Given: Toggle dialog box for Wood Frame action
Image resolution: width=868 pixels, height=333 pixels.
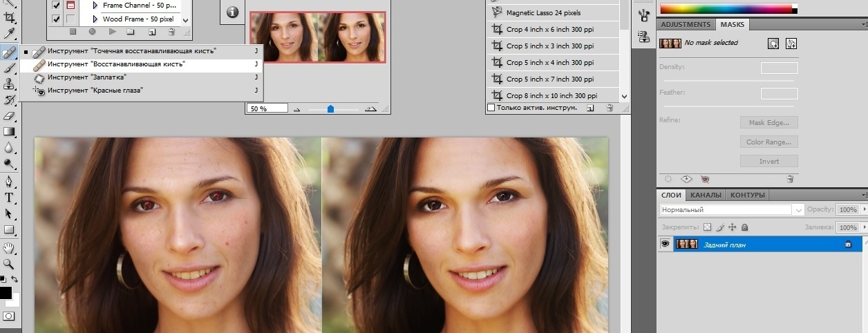Looking at the screenshot, I should (x=70, y=19).
